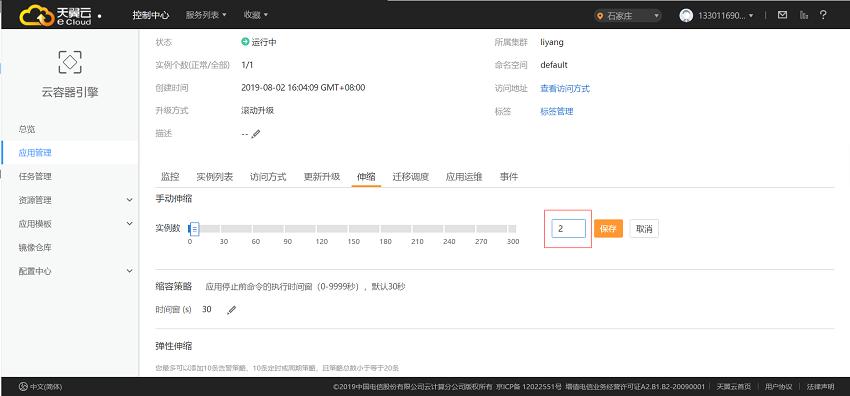
Task: Open the 法律声明 footer link
Action: (820, 387)
